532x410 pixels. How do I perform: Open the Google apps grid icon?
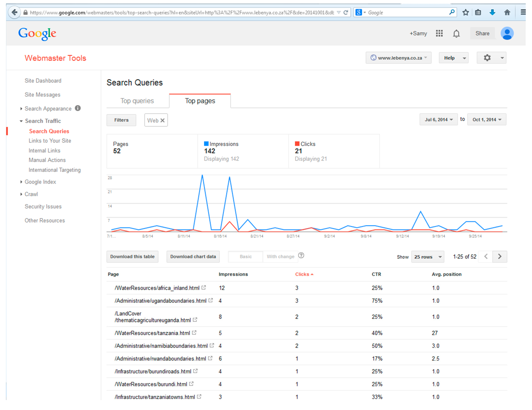click(439, 33)
